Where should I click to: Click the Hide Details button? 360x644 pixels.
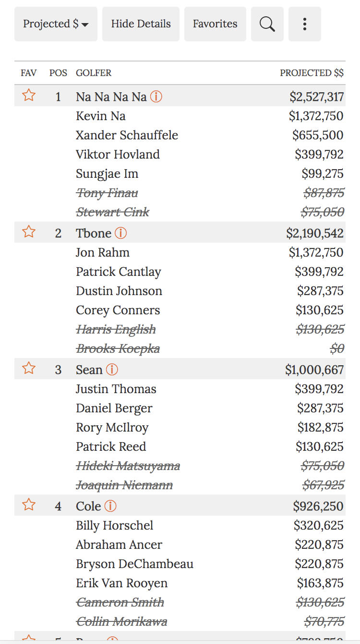pyautogui.click(x=141, y=24)
